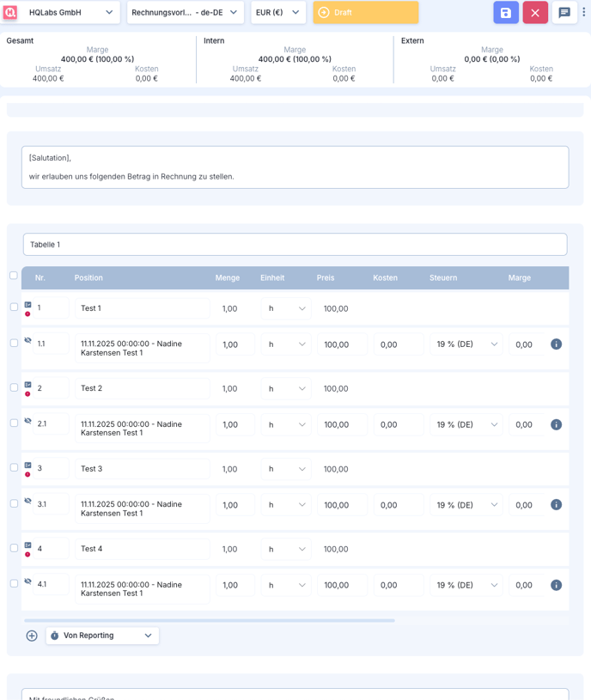The height and width of the screenshot is (700, 591).
Task: Click the Tabelle 1 title field
Action: [295, 245]
